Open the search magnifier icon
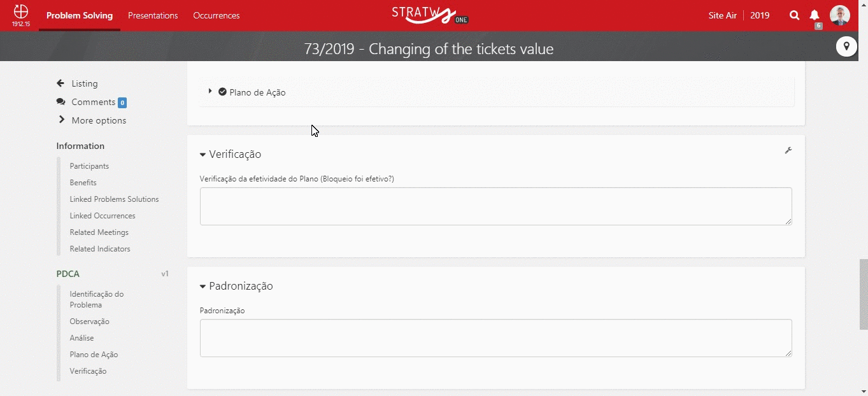 [x=794, y=15]
